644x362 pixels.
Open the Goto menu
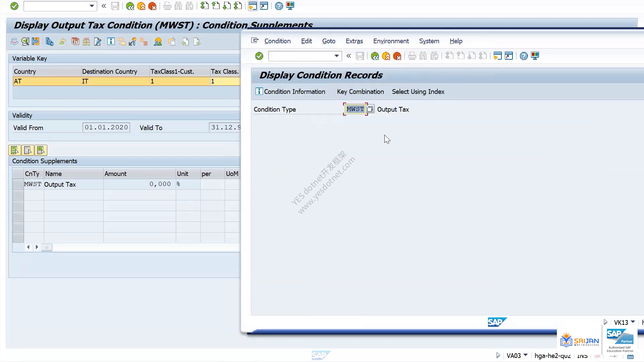click(x=329, y=41)
